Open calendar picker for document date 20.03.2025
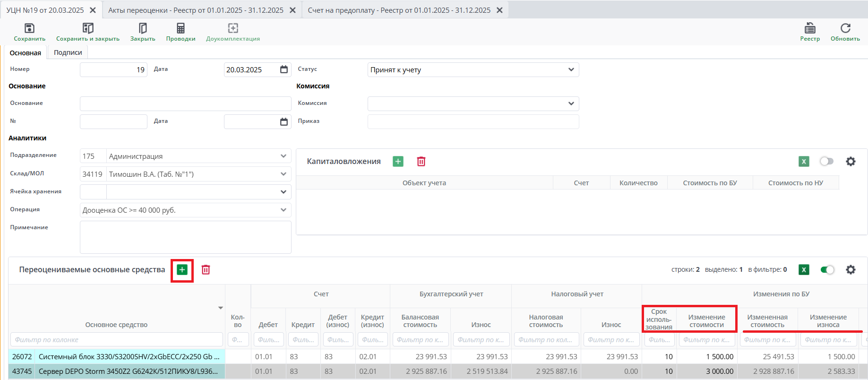The width and height of the screenshot is (868, 380). (x=284, y=70)
